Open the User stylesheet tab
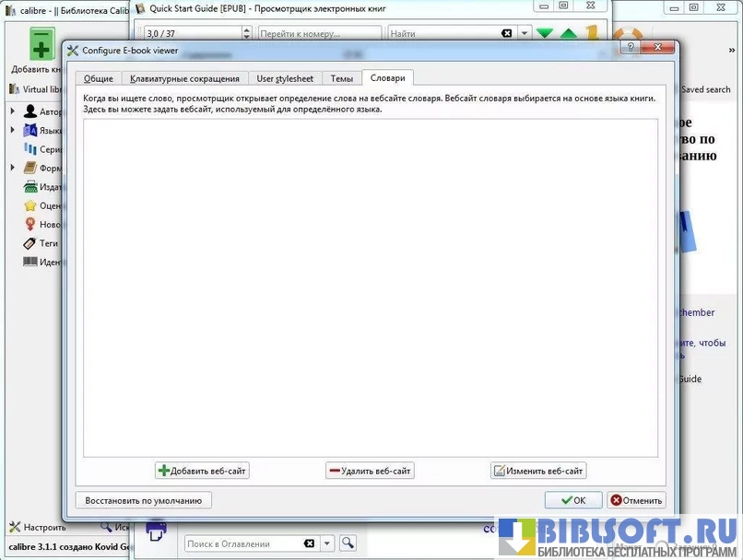The image size is (743, 560). pyautogui.click(x=285, y=78)
